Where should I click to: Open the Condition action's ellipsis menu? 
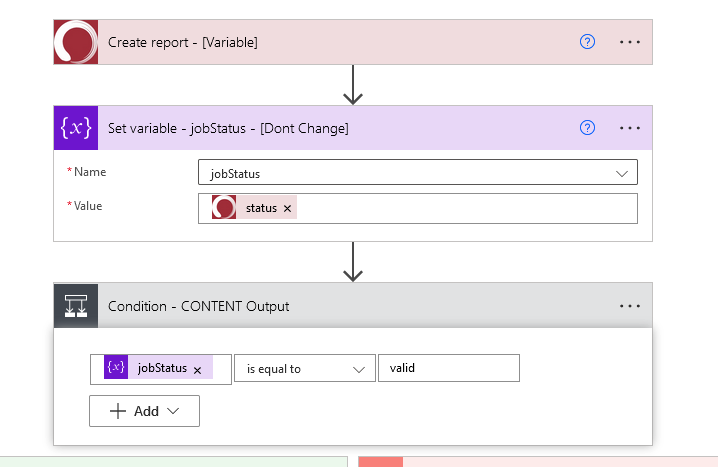click(629, 306)
